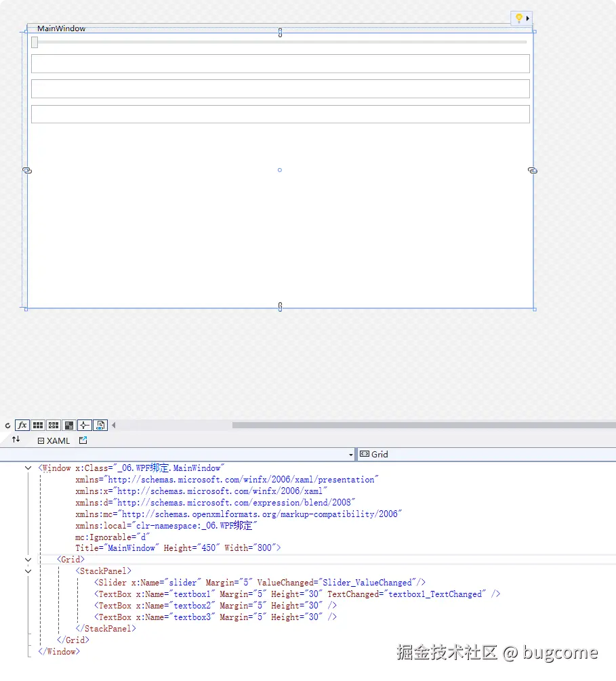
Task: Click the MainWindow title in the designer
Action: (x=61, y=28)
